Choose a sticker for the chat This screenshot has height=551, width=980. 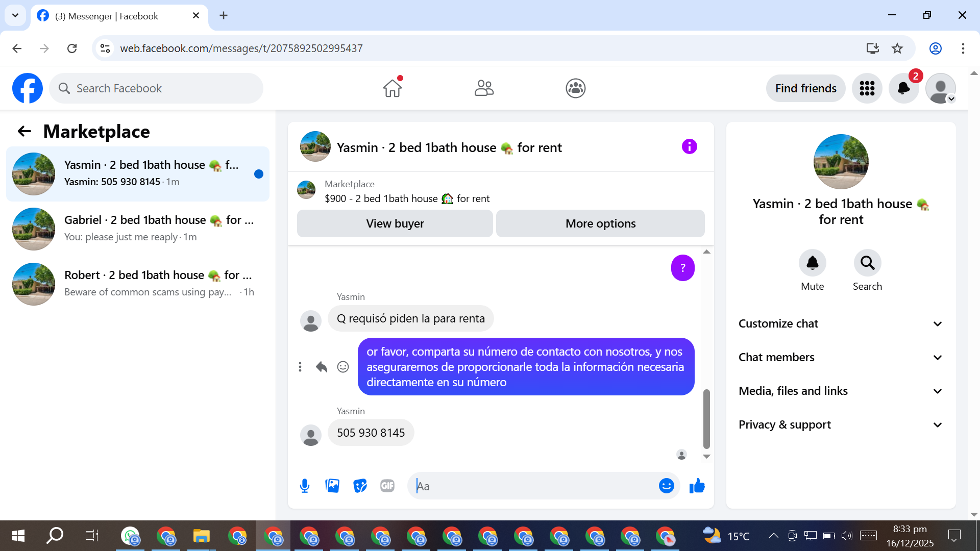tap(360, 486)
